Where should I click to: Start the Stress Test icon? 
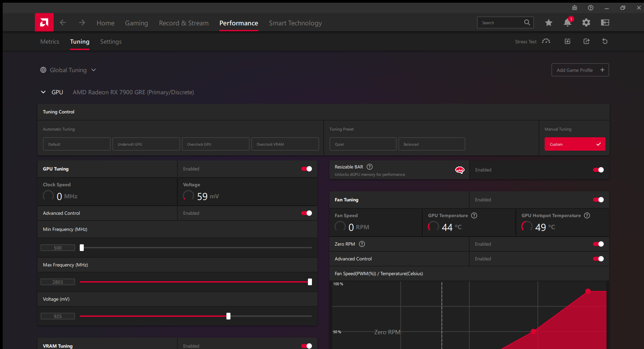pyautogui.click(x=546, y=41)
